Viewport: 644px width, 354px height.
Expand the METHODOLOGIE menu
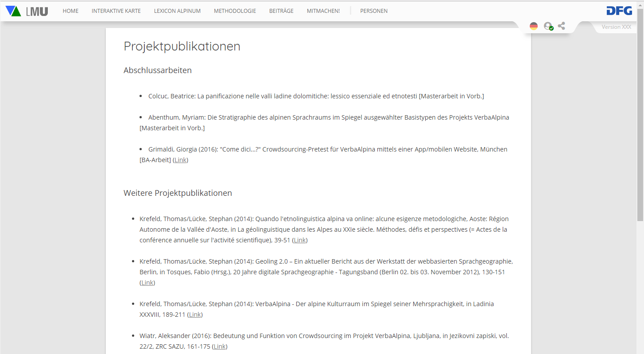point(235,11)
